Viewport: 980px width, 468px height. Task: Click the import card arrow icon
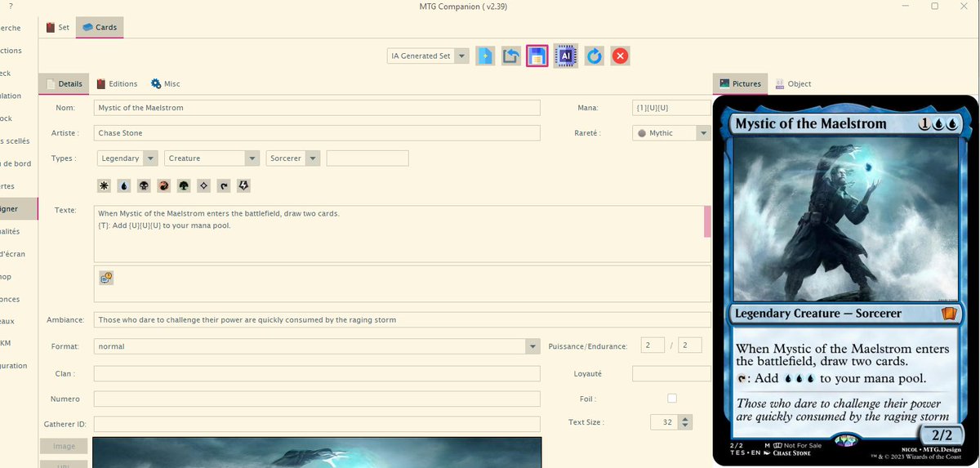click(x=511, y=56)
